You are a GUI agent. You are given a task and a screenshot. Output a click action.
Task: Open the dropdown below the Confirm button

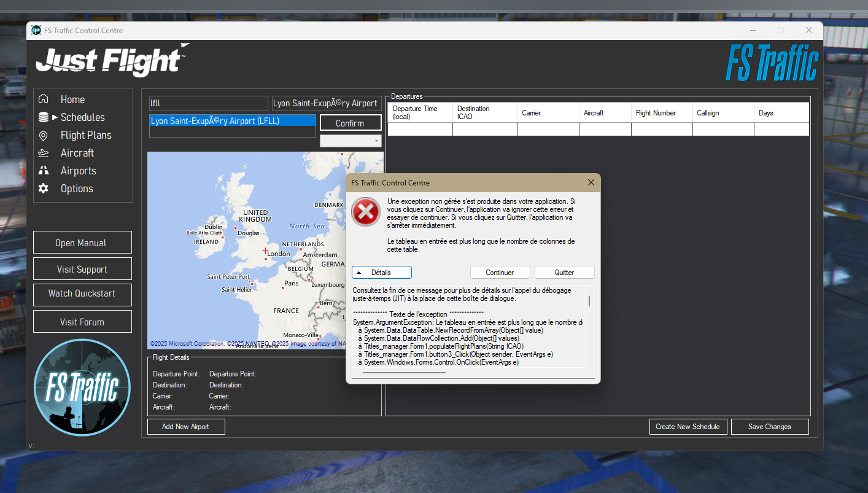tap(351, 141)
